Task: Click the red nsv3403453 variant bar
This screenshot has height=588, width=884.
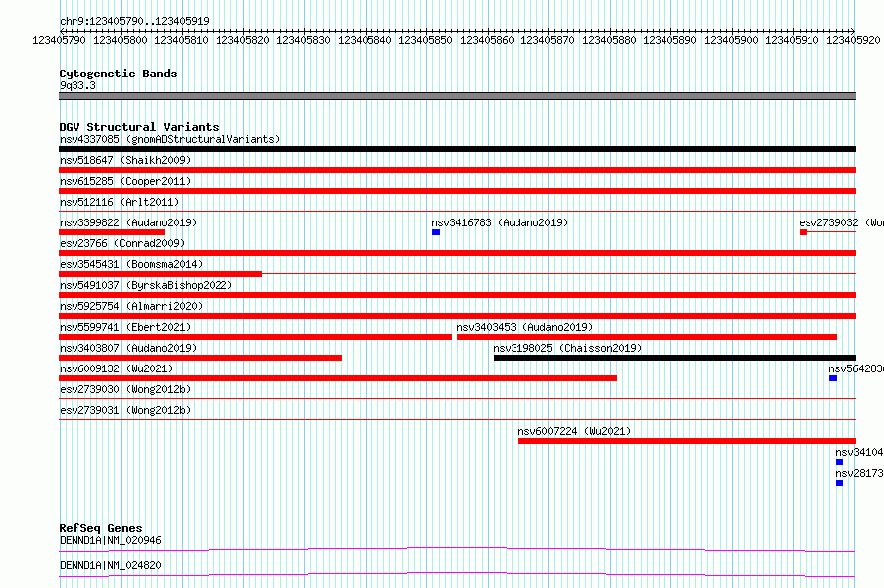Action: tap(647, 337)
